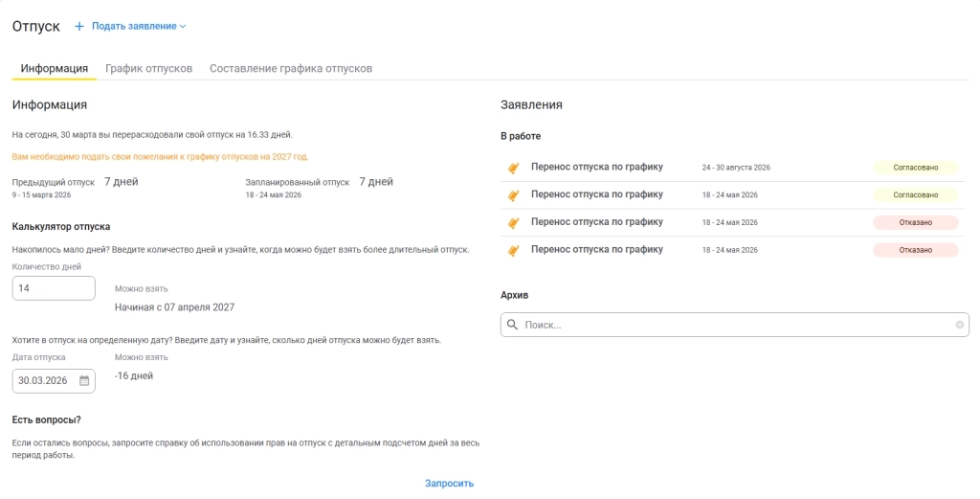Click the Архив search box

[734, 325]
